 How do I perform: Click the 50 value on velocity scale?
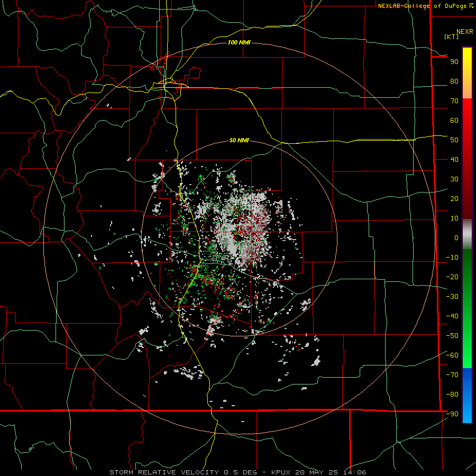[x=454, y=140]
